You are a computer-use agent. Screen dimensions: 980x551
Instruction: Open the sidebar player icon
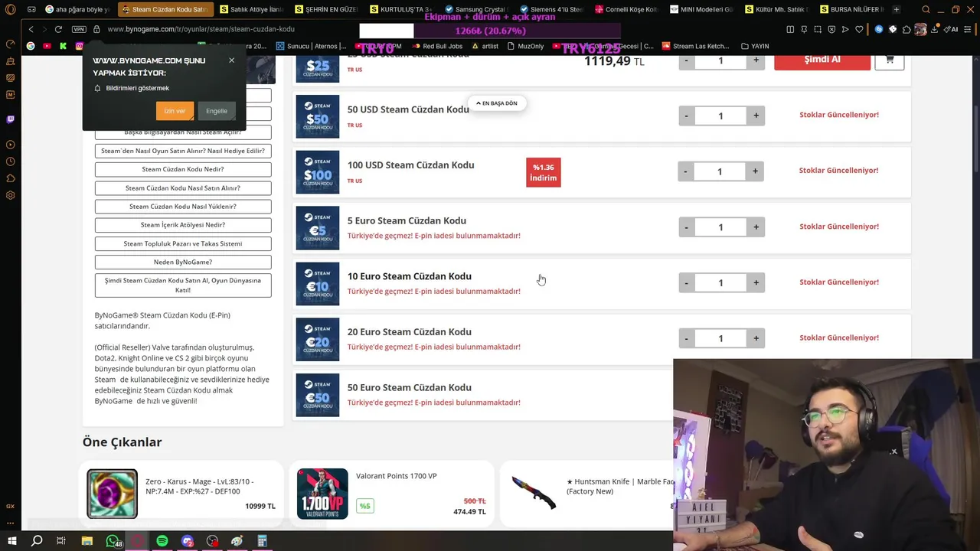coord(10,145)
